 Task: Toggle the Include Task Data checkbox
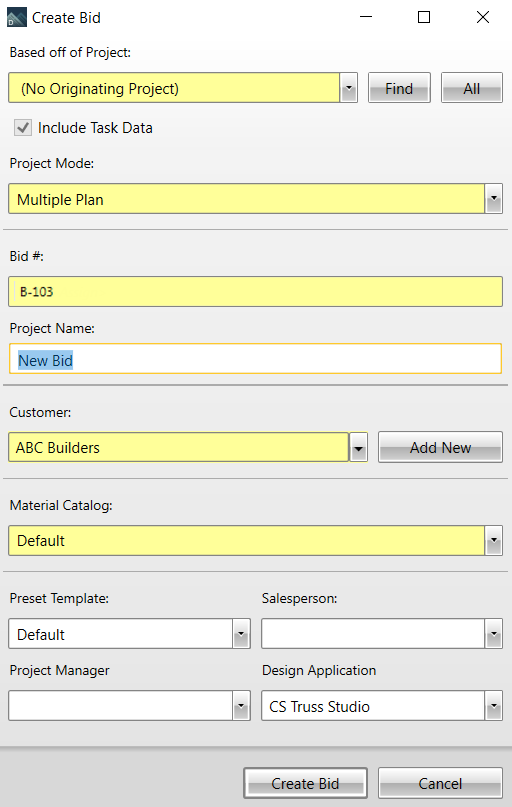(x=23, y=128)
